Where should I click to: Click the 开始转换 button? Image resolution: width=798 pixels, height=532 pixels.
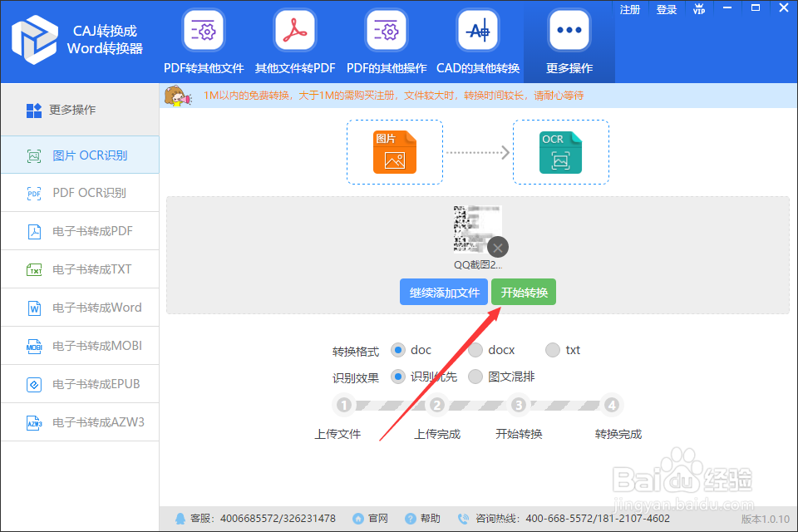(x=524, y=292)
